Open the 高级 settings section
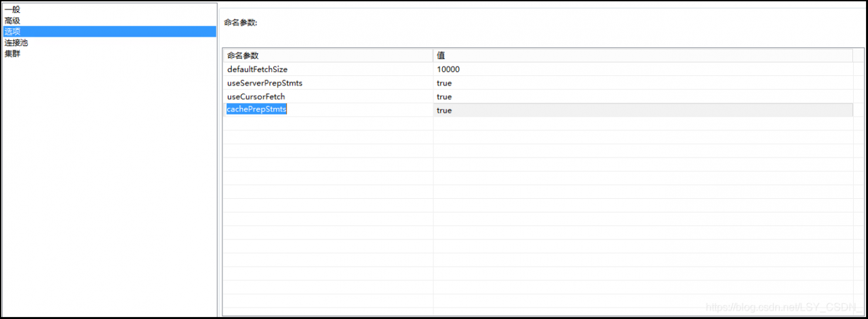 pos(12,20)
